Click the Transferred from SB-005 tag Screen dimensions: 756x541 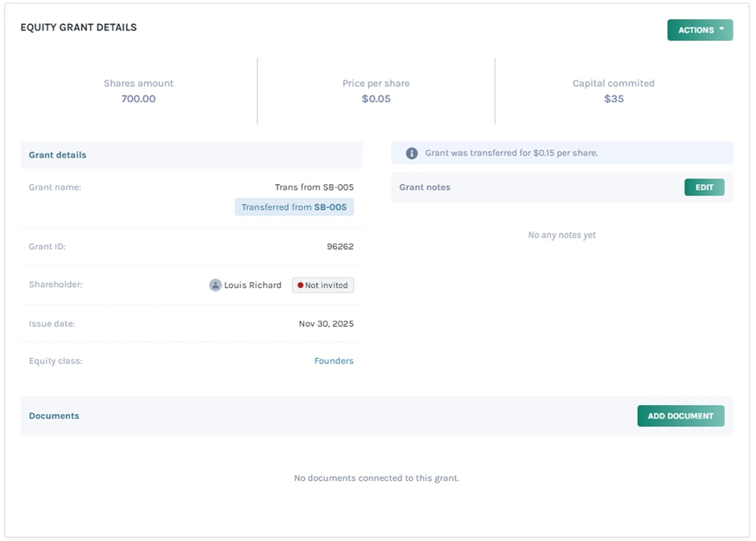pyautogui.click(x=294, y=207)
